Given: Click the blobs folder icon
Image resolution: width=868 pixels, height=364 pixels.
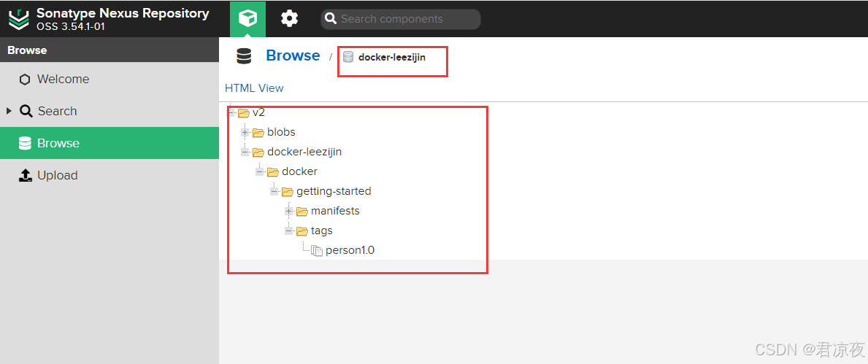Looking at the screenshot, I should coord(258,132).
